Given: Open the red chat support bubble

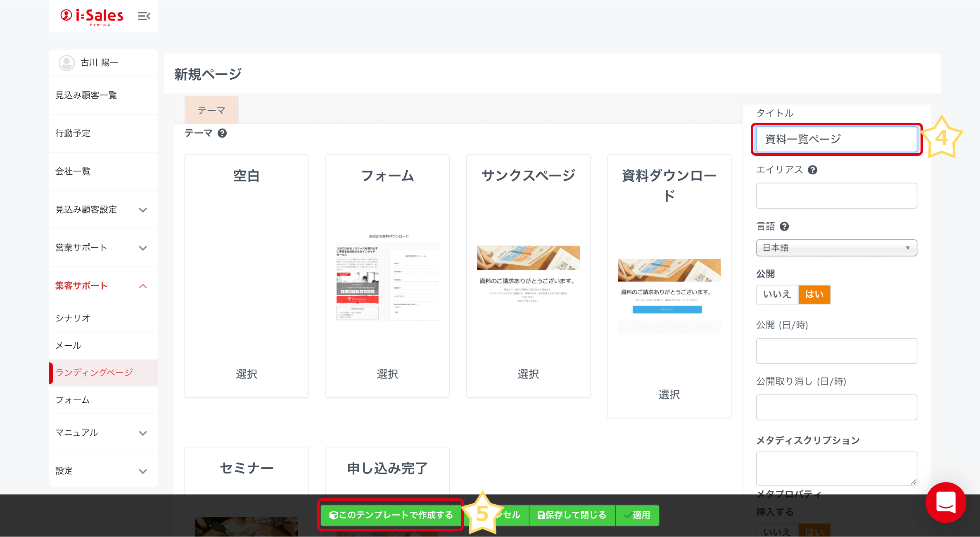Looking at the screenshot, I should point(945,502).
